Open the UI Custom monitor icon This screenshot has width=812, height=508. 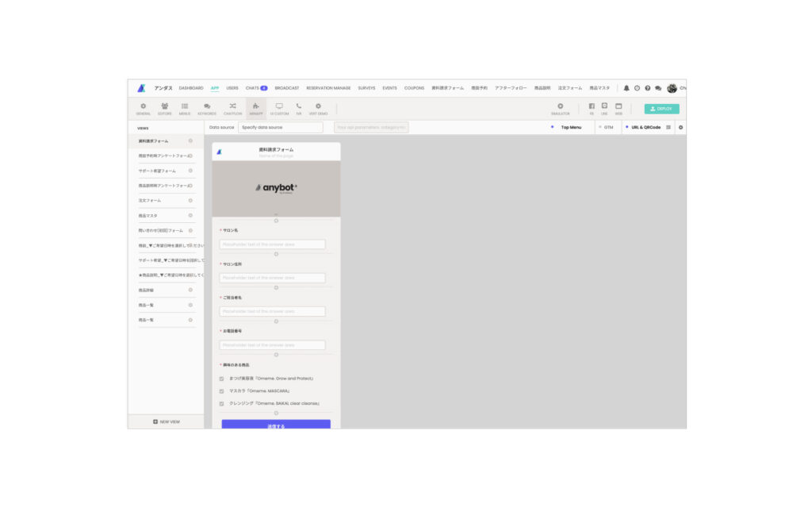click(279, 107)
